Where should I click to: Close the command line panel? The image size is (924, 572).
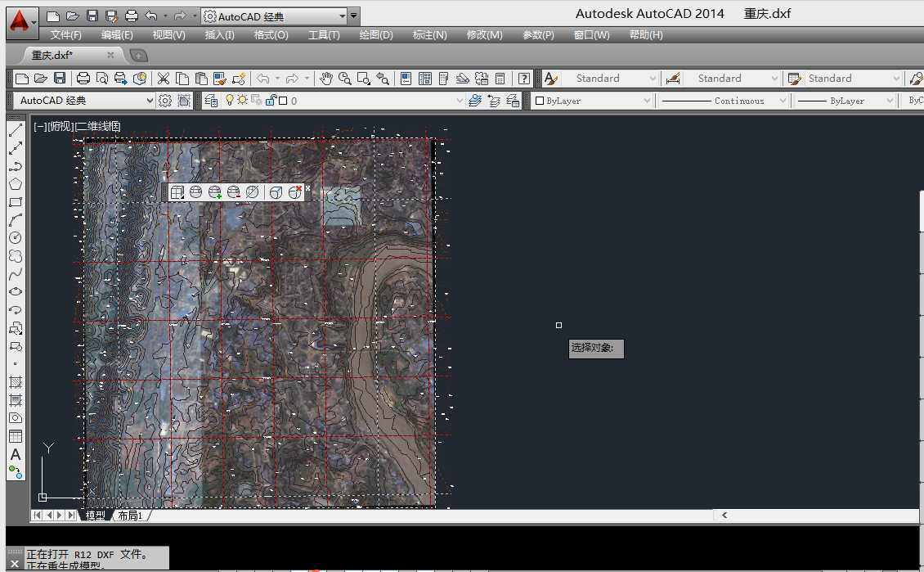click(15, 564)
